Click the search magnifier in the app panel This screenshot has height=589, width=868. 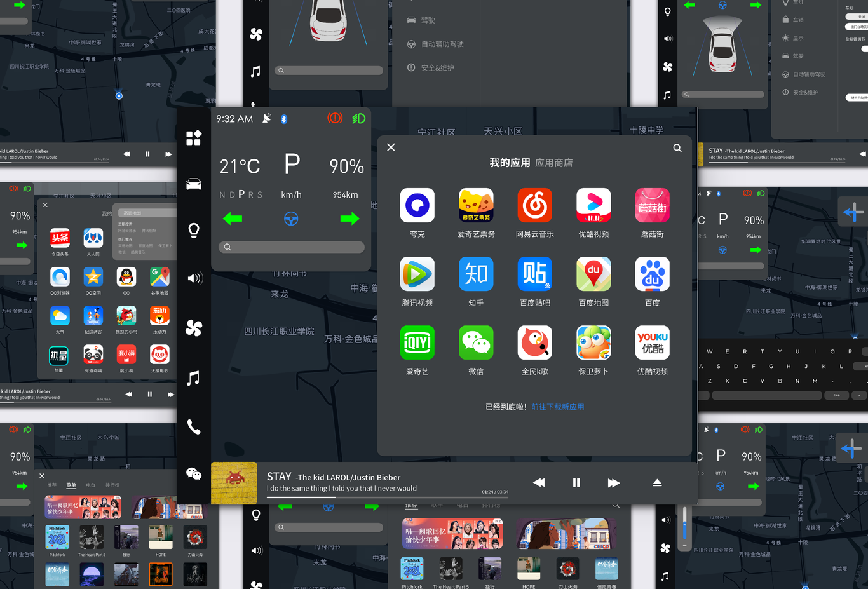pyautogui.click(x=677, y=148)
